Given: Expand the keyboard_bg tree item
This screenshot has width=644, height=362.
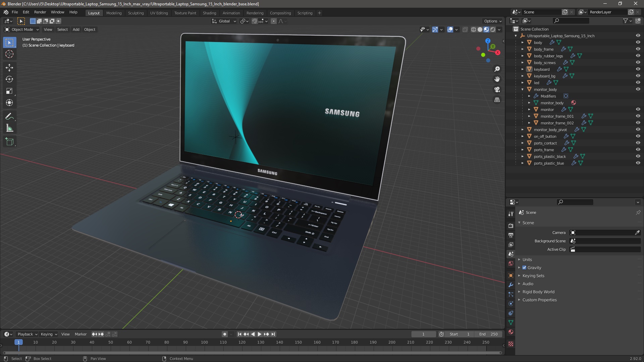Looking at the screenshot, I should click(522, 76).
